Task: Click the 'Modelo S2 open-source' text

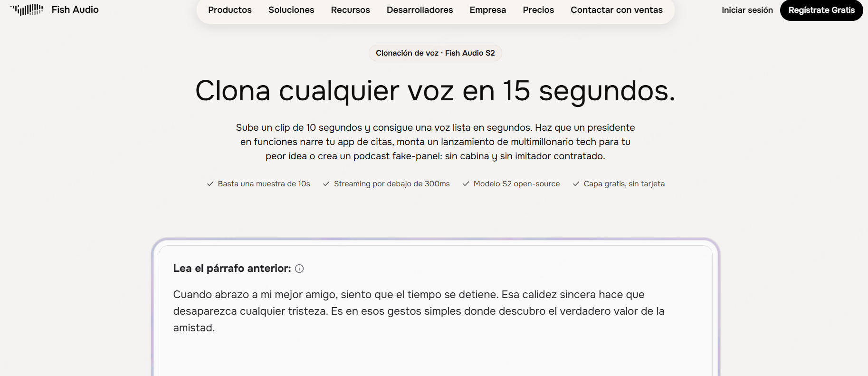Action: pos(516,184)
